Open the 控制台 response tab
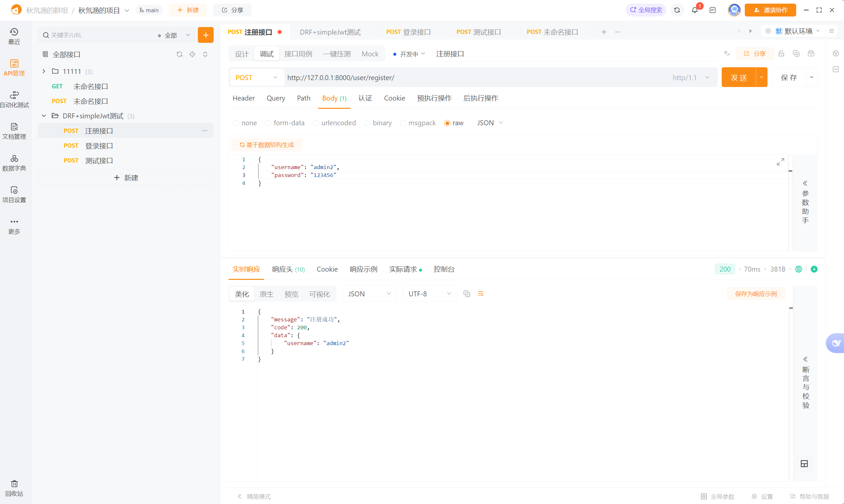The height and width of the screenshot is (504, 844). [x=443, y=269]
